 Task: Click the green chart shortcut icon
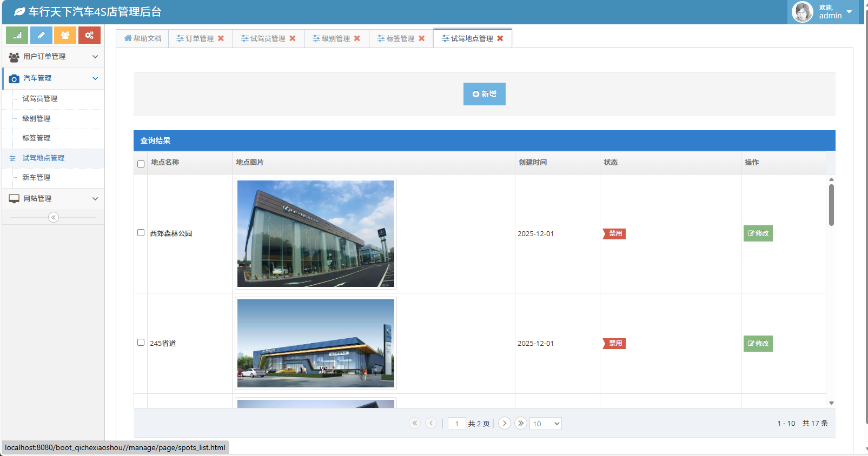tap(17, 35)
